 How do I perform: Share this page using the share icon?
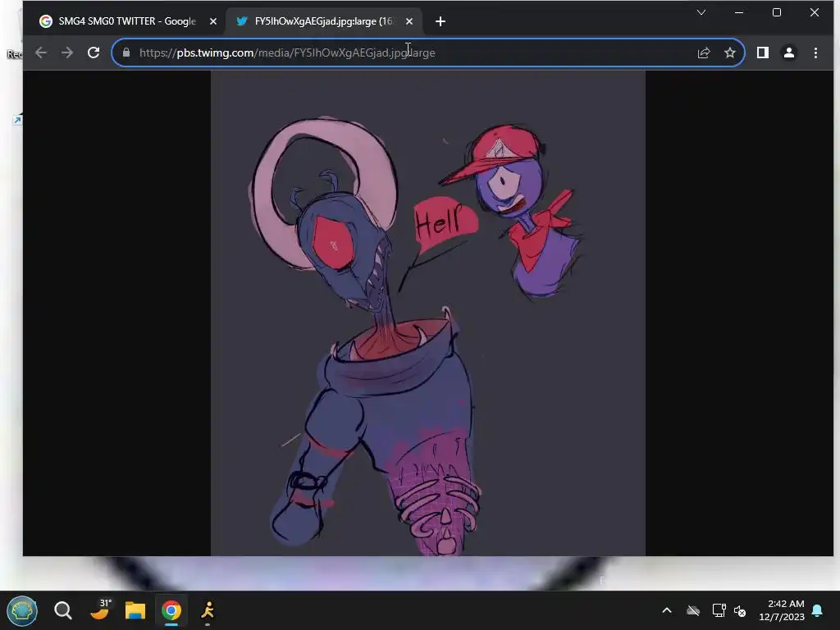[x=703, y=52]
